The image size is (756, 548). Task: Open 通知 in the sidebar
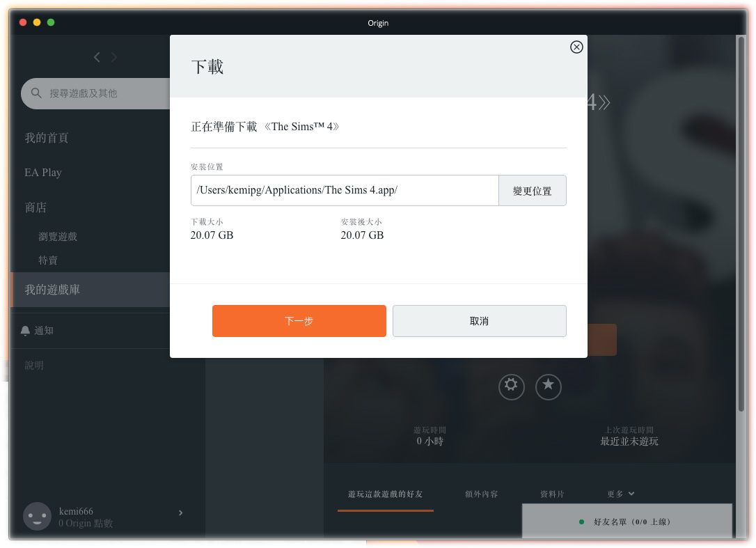43,331
